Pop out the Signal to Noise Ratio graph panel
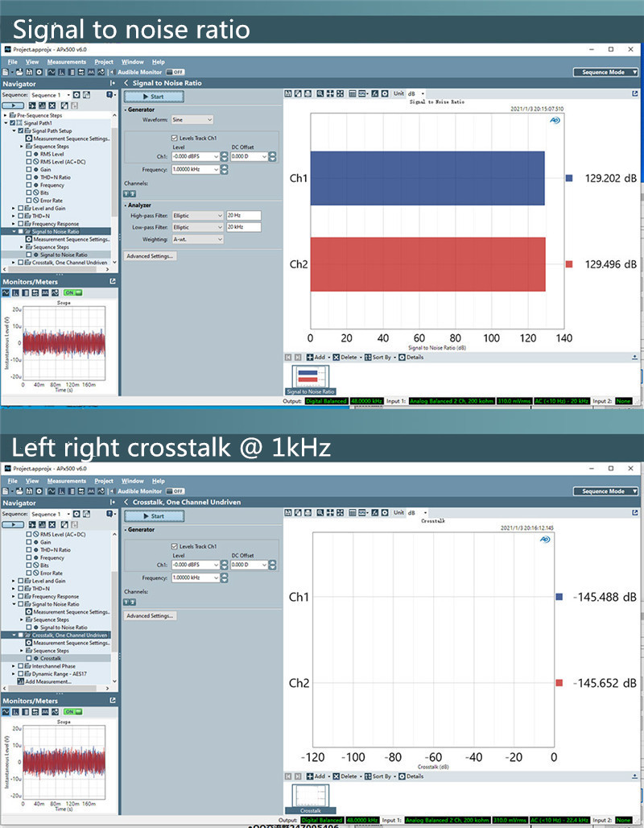This screenshot has width=644, height=828. coord(635,83)
